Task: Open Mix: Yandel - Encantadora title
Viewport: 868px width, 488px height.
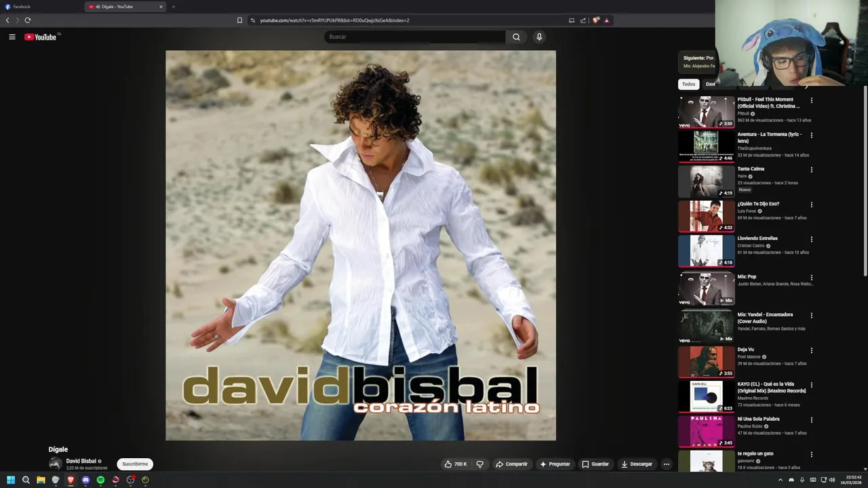Action: coord(765,318)
